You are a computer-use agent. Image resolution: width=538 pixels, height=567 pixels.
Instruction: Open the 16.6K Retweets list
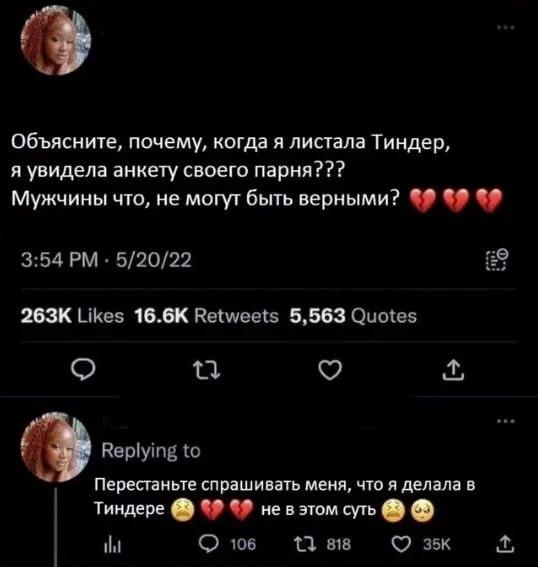coord(206,316)
